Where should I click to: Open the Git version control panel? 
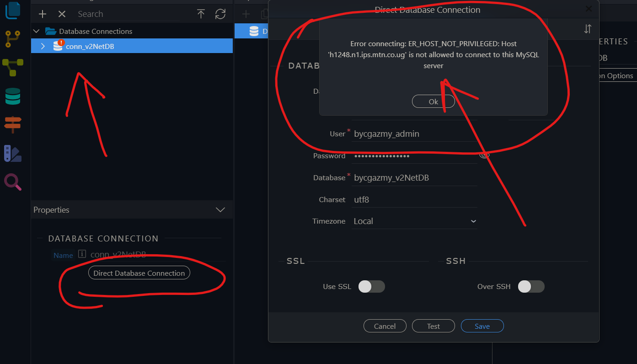pyautogui.click(x=12, y=39)
